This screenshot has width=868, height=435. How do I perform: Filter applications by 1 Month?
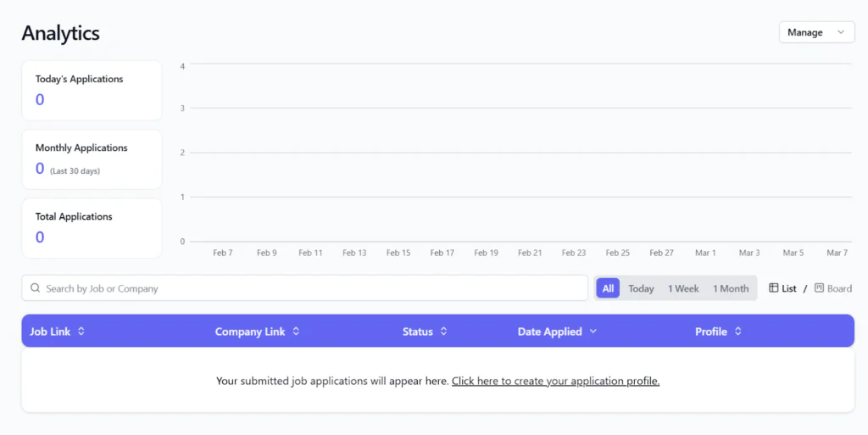point(731,288)
